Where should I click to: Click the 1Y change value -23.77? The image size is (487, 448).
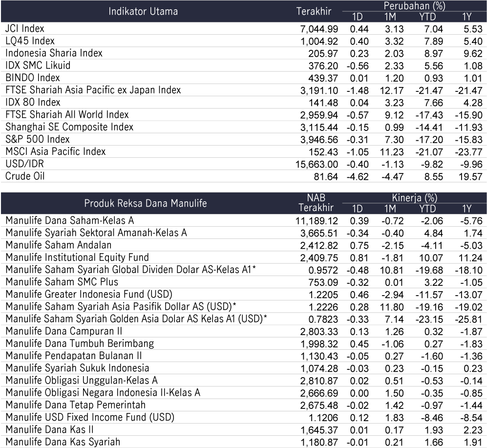pyautogui.click(x=468, y=152)
